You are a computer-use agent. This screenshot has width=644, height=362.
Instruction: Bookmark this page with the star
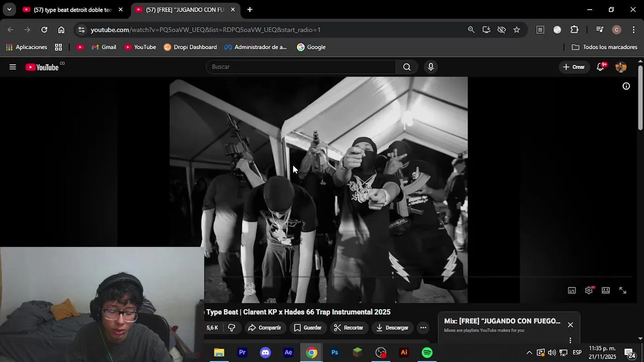pos(517,30)
